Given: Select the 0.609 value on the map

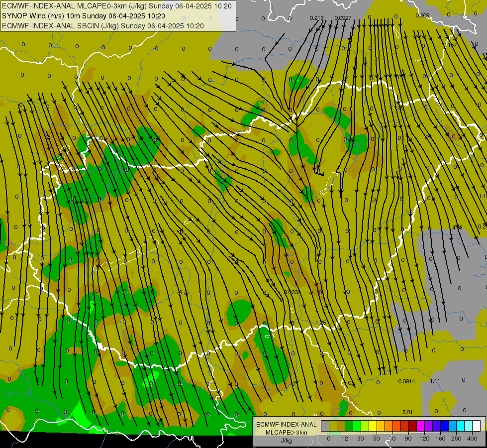Looking at the screenshot, I should coord(422,15).
